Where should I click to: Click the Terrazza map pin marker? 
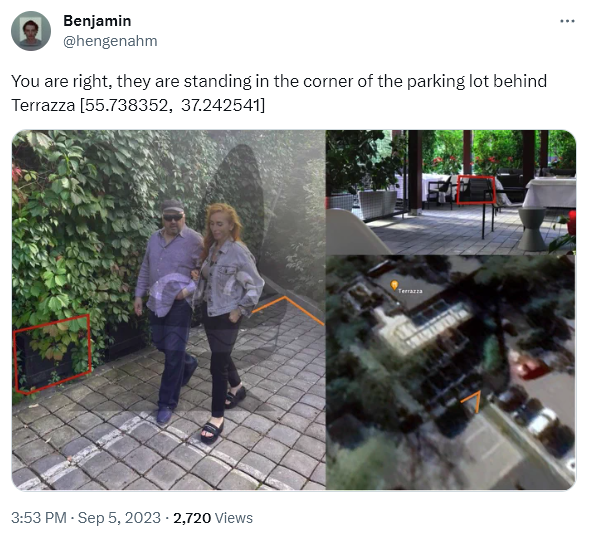(x=394, y=284)
